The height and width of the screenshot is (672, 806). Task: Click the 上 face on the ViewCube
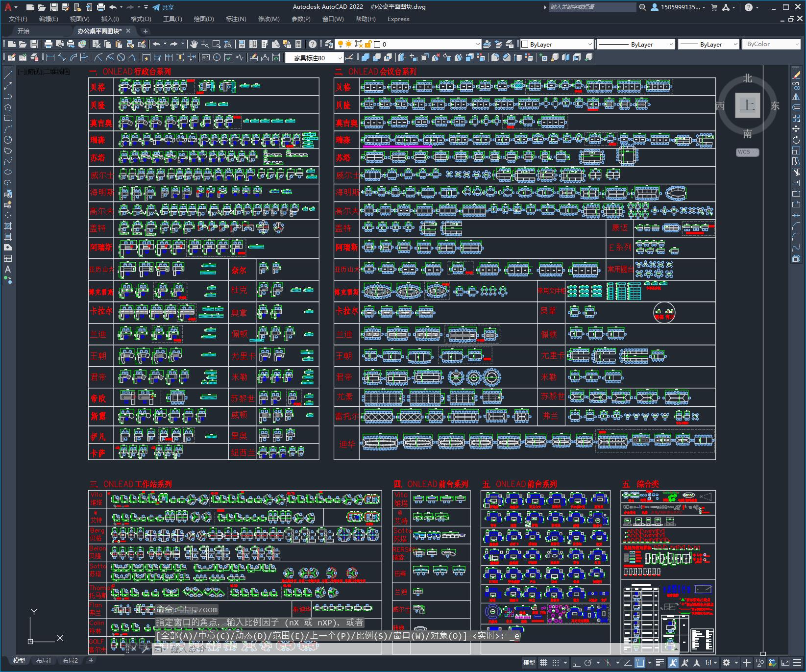(x=747, y=105)
